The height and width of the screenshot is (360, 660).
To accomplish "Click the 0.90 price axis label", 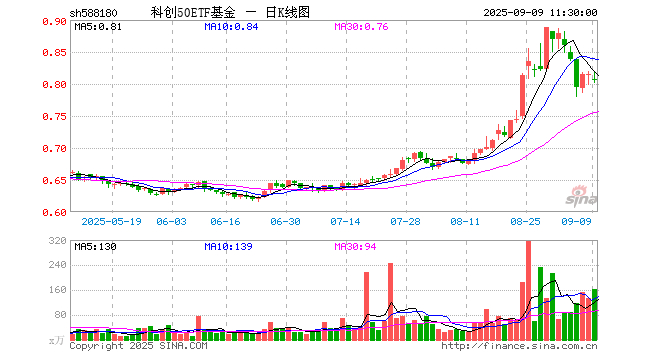I will (54, 21).
